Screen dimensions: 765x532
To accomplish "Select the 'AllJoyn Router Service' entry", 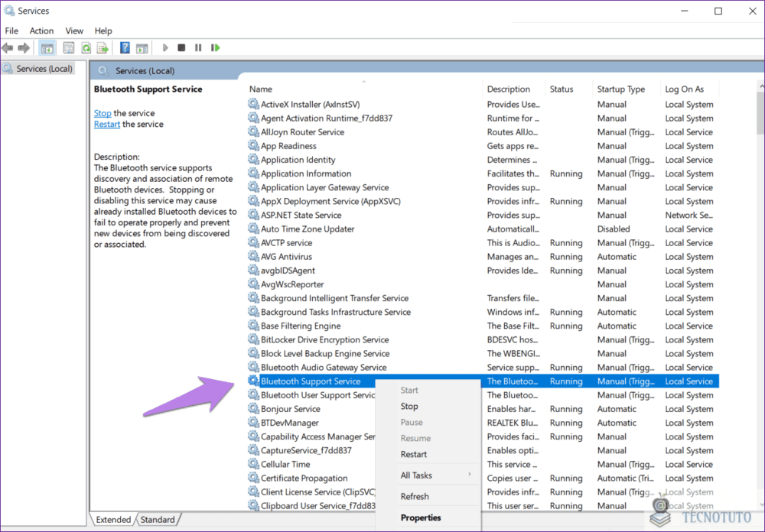I will [x=483, y=131].
